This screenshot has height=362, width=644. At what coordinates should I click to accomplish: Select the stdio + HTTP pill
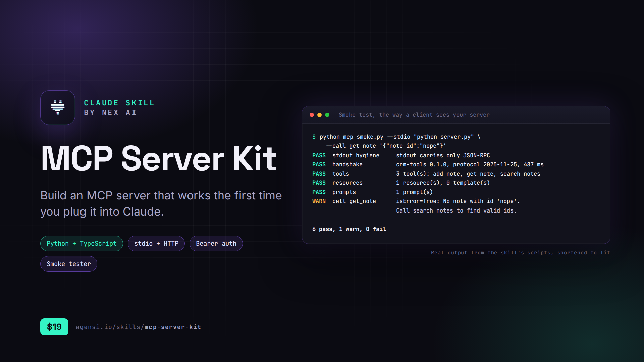(156, 243)
